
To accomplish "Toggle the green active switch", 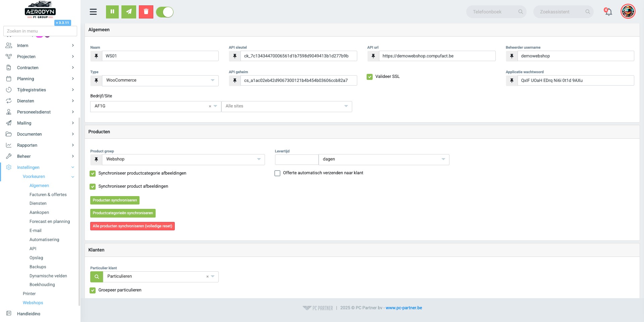I will (x=165, y=12).
